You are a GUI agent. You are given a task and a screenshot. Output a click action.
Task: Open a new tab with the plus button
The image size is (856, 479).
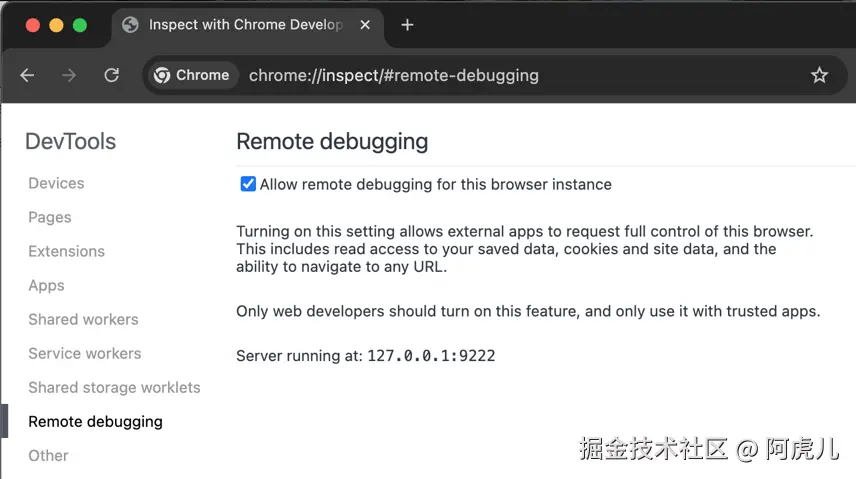coord(407,25)
